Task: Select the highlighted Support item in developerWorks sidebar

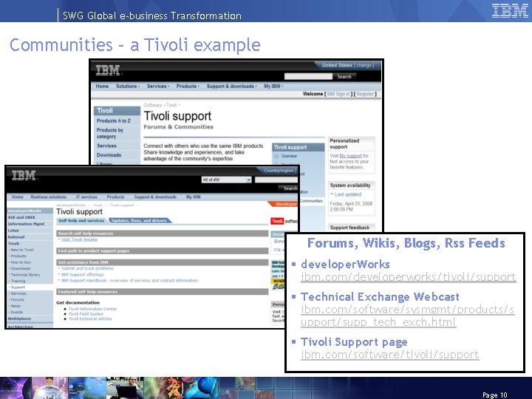Action: tap(18, 287)
